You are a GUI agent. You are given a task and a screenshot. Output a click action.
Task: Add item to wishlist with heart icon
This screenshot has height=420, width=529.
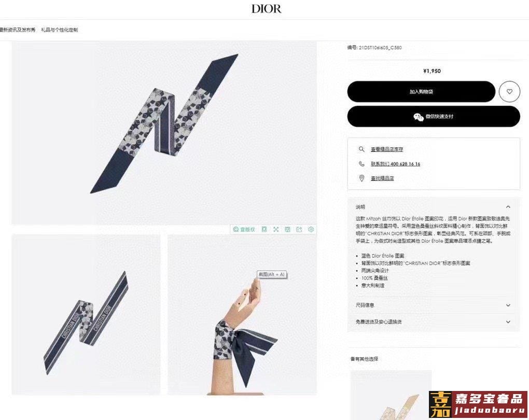509,91
